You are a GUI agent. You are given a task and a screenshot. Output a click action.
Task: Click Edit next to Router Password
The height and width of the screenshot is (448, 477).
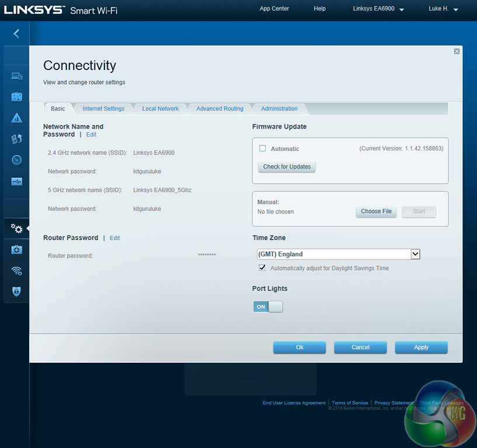tap(114, 238)
